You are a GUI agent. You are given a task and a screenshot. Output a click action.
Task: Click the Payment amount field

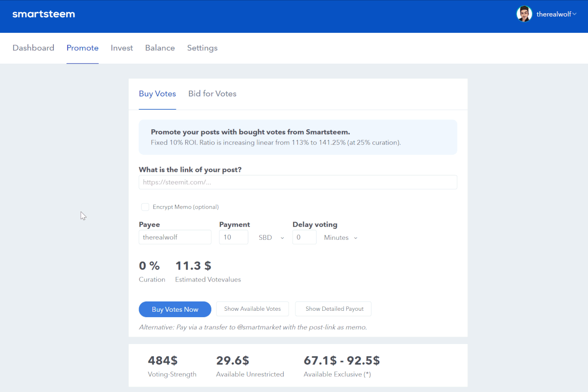click(x=234, y=237)
